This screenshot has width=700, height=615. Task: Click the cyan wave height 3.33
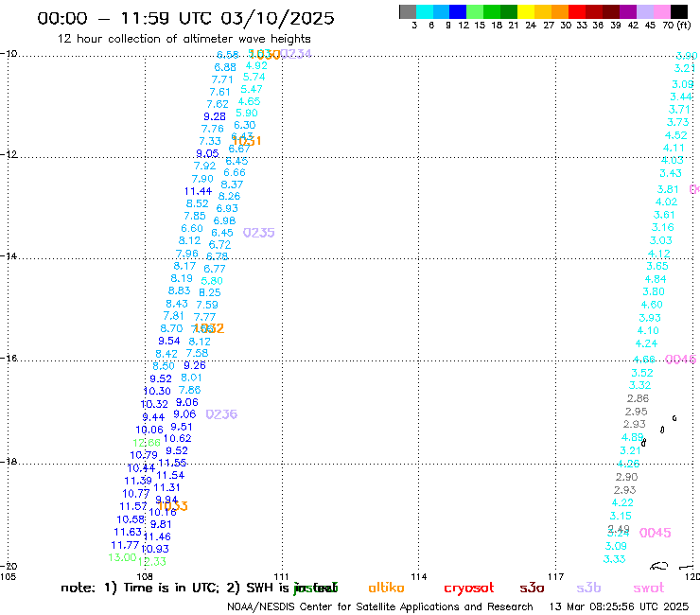(614, 559)
